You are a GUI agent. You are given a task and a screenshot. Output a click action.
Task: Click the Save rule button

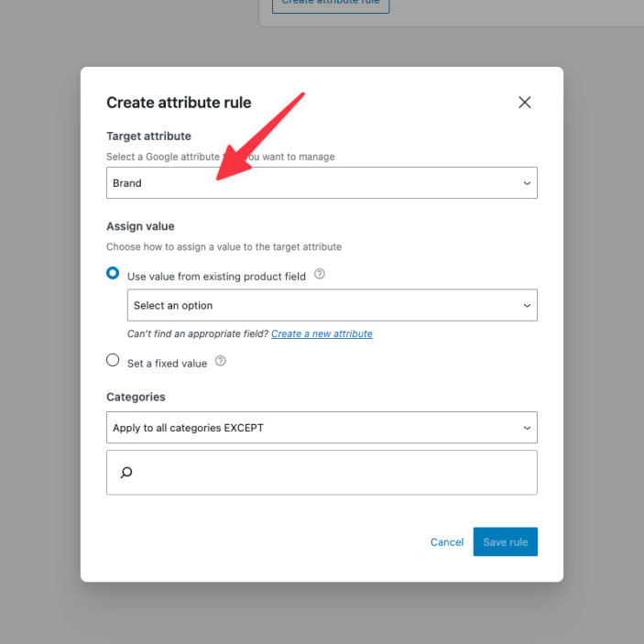point(506,542)
